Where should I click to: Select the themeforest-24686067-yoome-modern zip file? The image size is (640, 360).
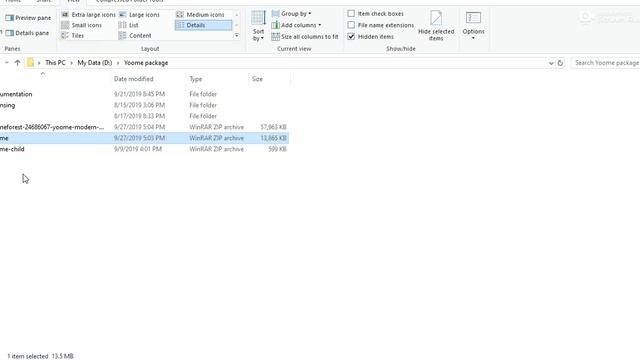point(144,127)
